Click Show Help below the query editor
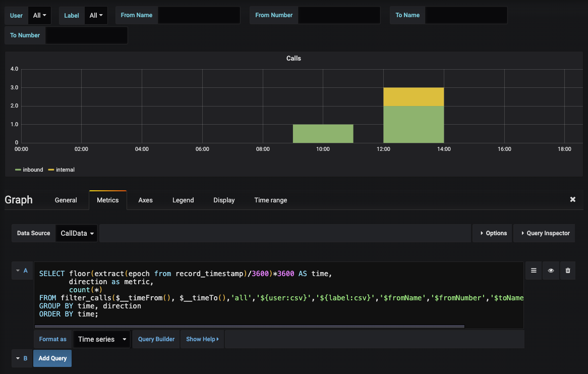The image size is (588, 374). tap(202, 339)
